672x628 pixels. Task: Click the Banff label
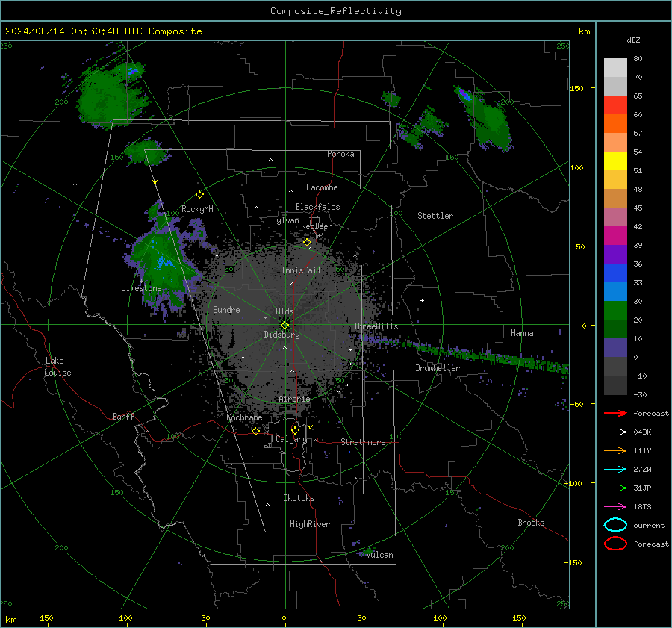123,416
